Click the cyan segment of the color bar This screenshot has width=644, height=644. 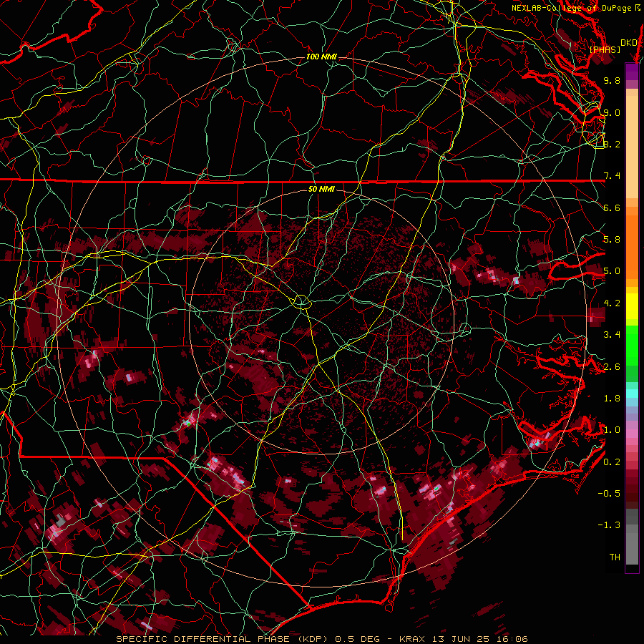coord(632,394)
